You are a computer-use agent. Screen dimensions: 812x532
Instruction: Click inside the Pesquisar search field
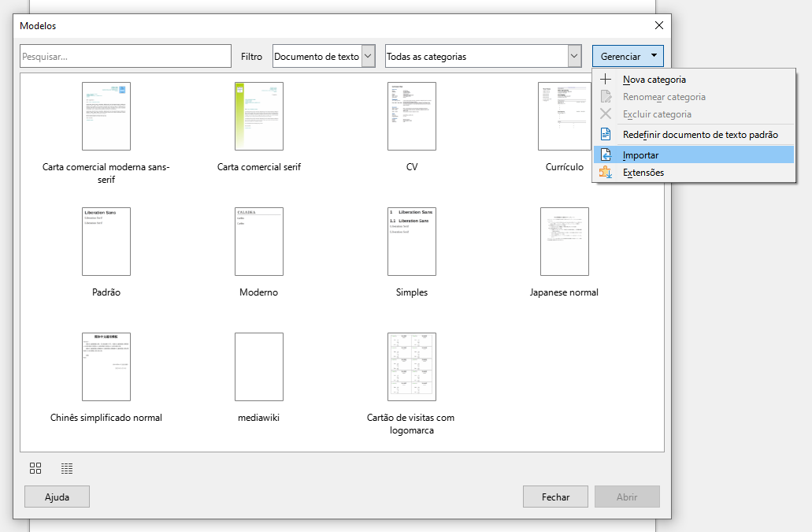click(125, 56)
